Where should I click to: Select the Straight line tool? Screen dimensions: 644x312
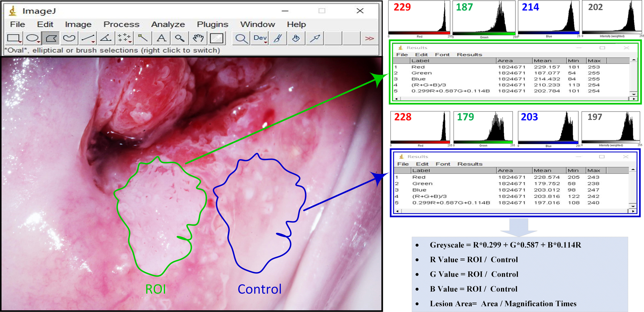click(x=88, y=38)
